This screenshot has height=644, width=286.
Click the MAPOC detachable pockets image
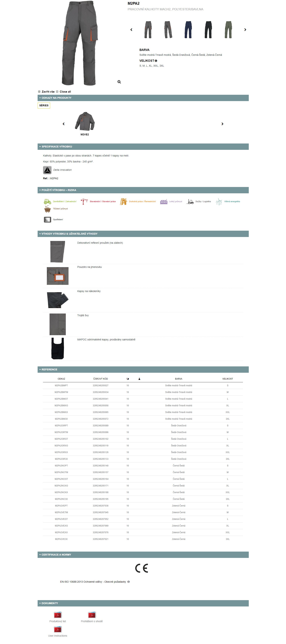click(58, 349)
